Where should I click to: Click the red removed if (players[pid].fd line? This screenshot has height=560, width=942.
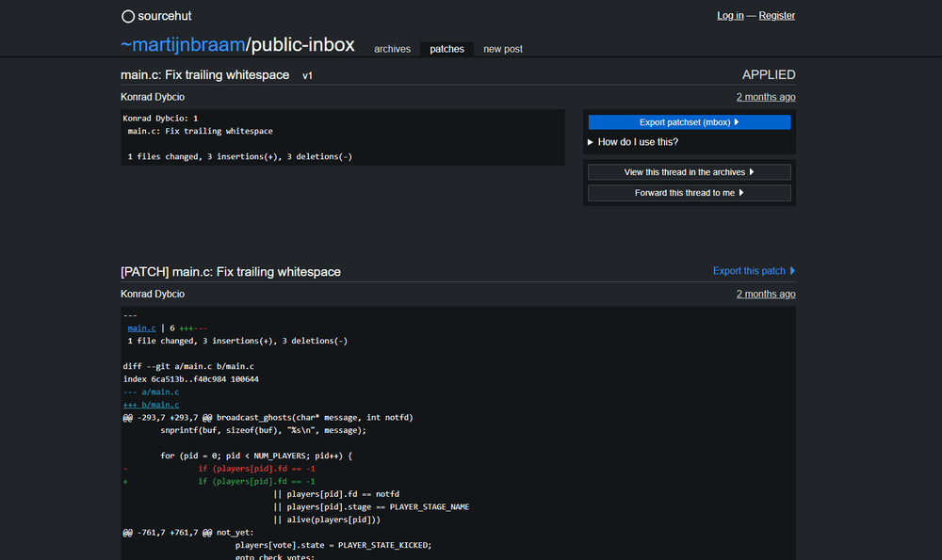(219, 469)
